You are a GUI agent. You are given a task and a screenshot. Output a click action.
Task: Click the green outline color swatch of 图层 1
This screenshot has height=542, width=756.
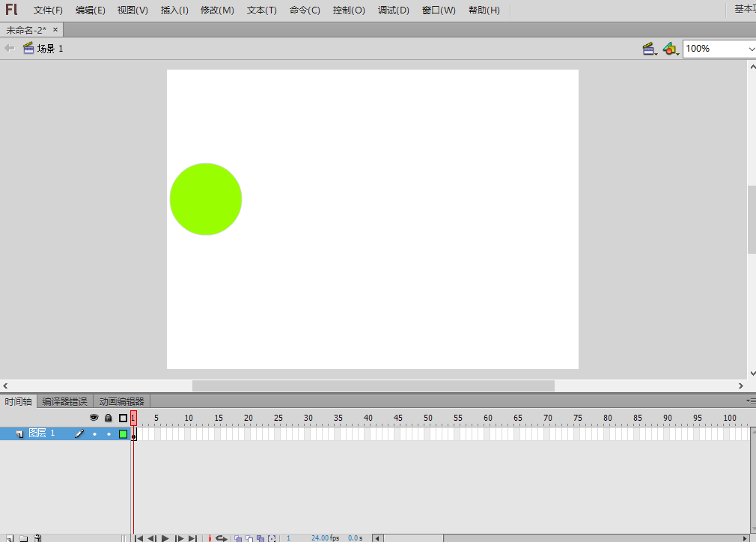(x=123, y=434)
